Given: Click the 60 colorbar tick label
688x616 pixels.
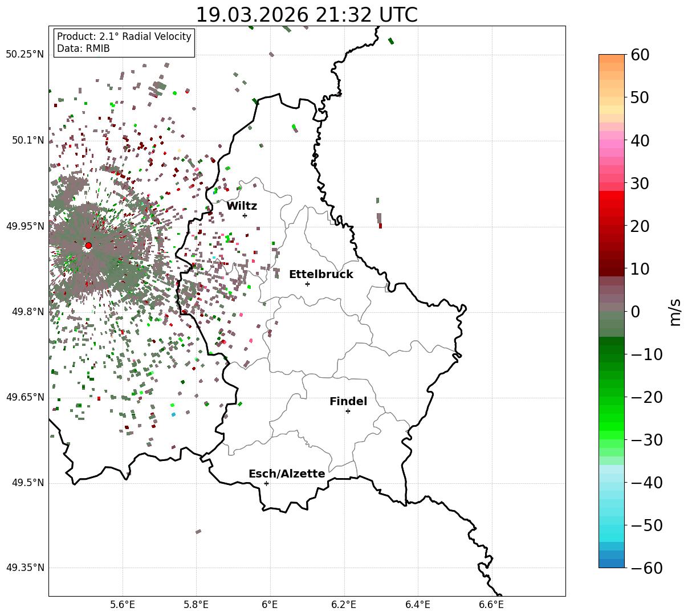Looking at the screenshot, I should [639, 55].
